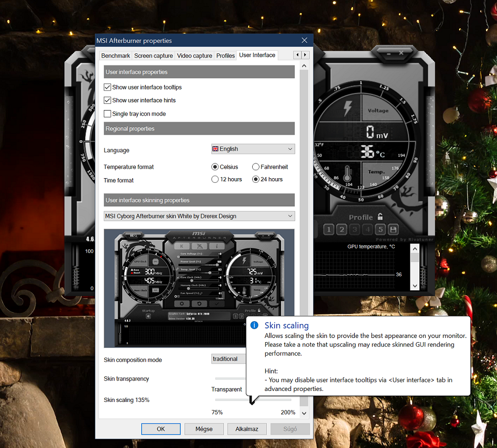The width and height of the screenshot is (497, 448).
Task: Close the Afterburner skin window with X
Action: coord(401,53)
